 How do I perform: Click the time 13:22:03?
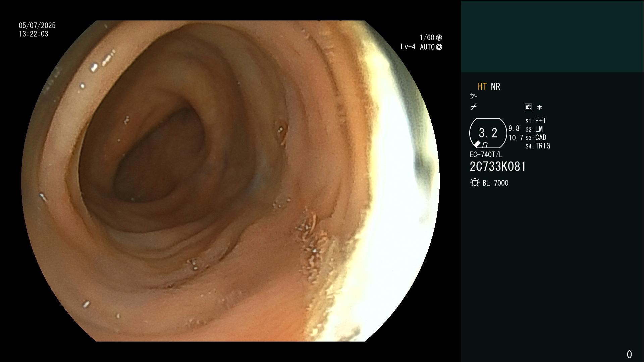coord(34,34)
